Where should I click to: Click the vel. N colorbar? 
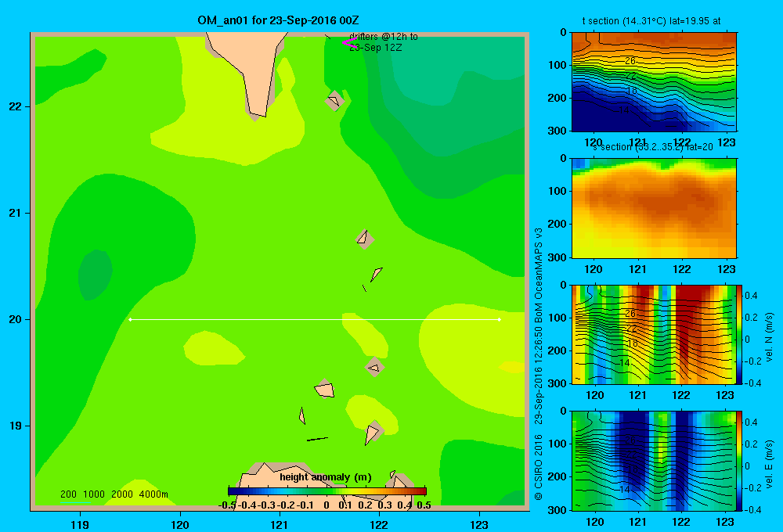tap(740, 334)
